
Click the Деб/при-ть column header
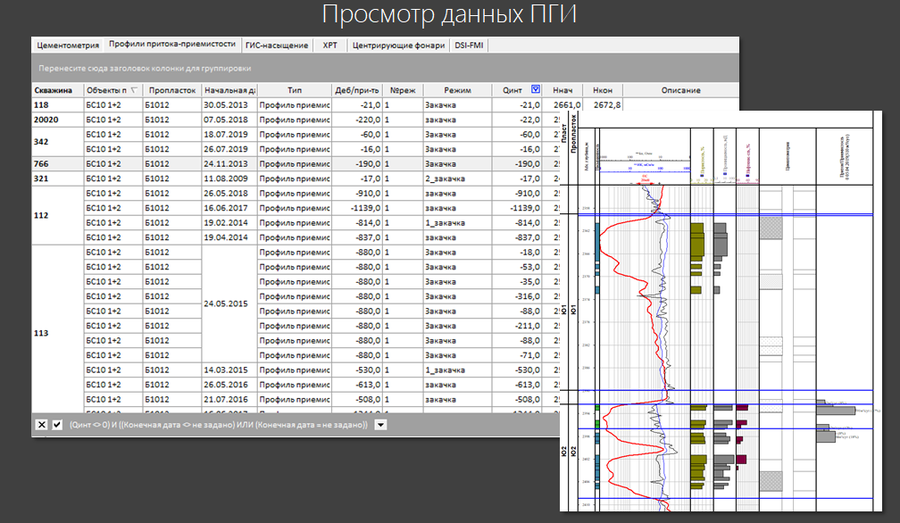(x=357, y=90)
